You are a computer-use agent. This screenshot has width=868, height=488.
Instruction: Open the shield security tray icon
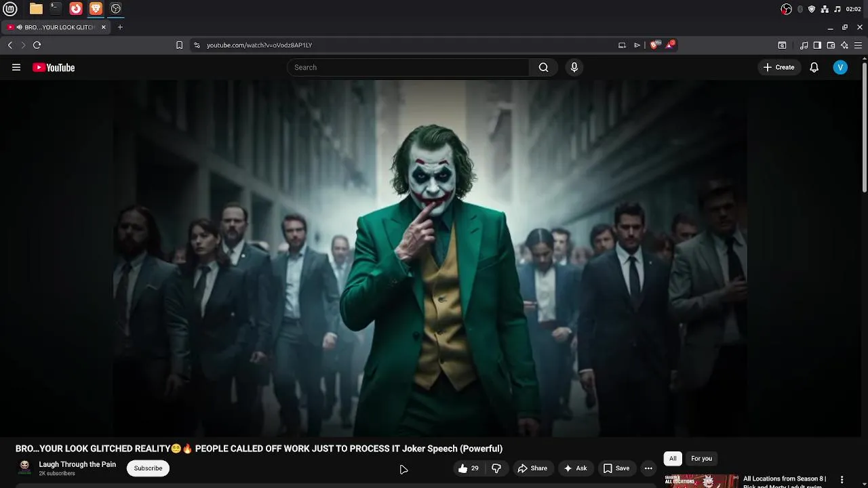(812, 9)
